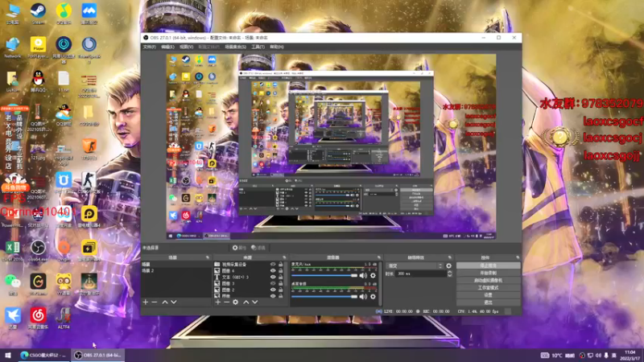Image resolution: width=644 pixels, height=362 pixels.
Task: Toggle visibility of 文本 (GDI+) 3 source
Action: 273,277
